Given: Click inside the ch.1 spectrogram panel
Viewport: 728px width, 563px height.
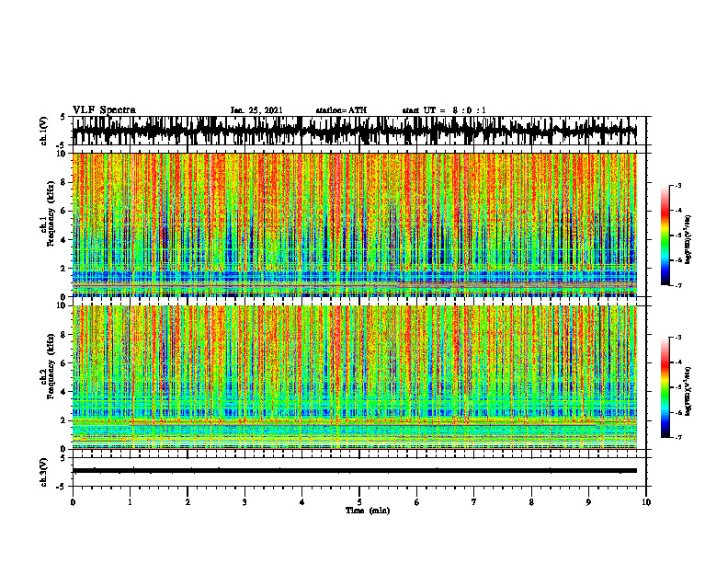Looking at the screenshot, I should 354,224.
